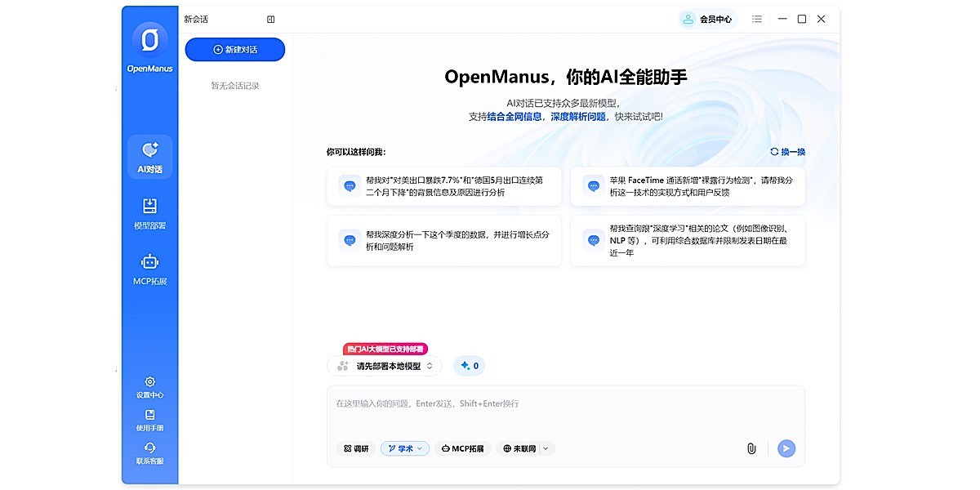Open 设置中心 settings
Image resolution: width=980 pixels, height=490 pixels.
coord(149,386)
